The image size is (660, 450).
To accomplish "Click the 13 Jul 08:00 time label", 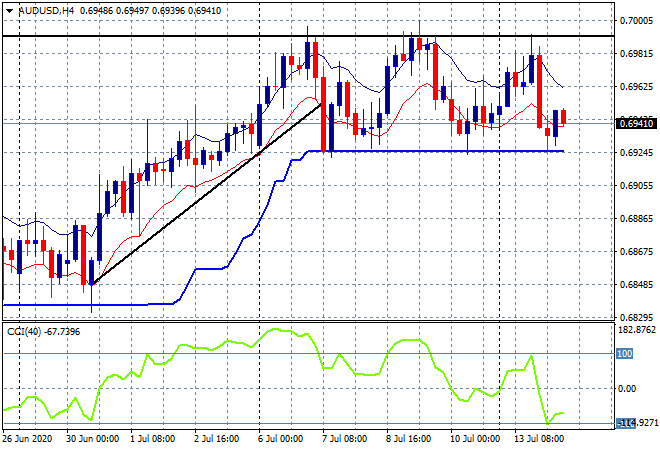I will tap(539, 439).
